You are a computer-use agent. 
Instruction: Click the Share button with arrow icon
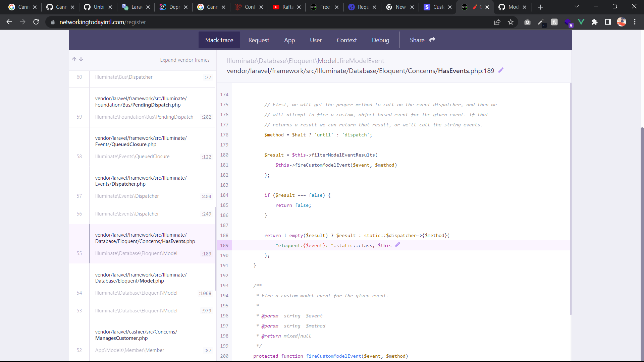coord(422,40)
